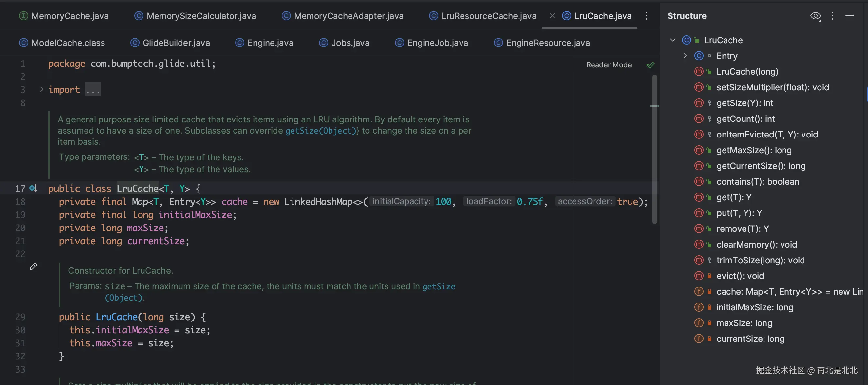Close the LruCache.java tab with the X
Screen dimensions: 868x385
pyautogui.click(x=552, y=16)
